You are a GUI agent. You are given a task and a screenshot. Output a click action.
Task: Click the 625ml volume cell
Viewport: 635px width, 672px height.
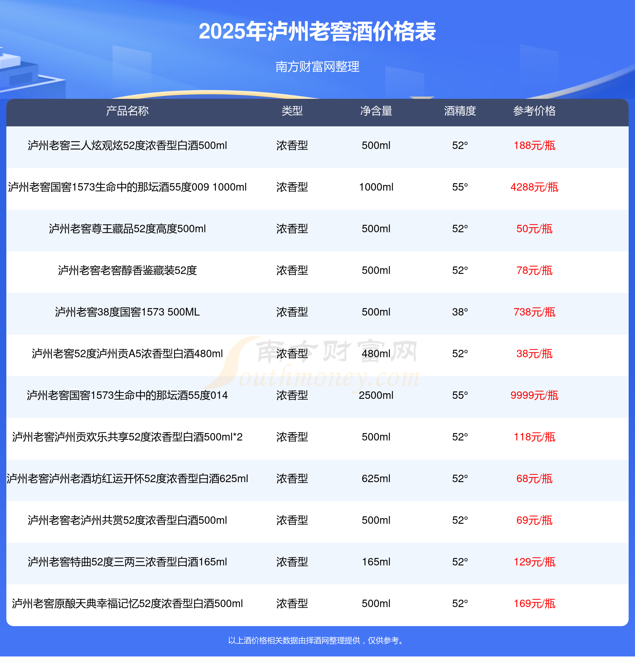click(376, 479)
